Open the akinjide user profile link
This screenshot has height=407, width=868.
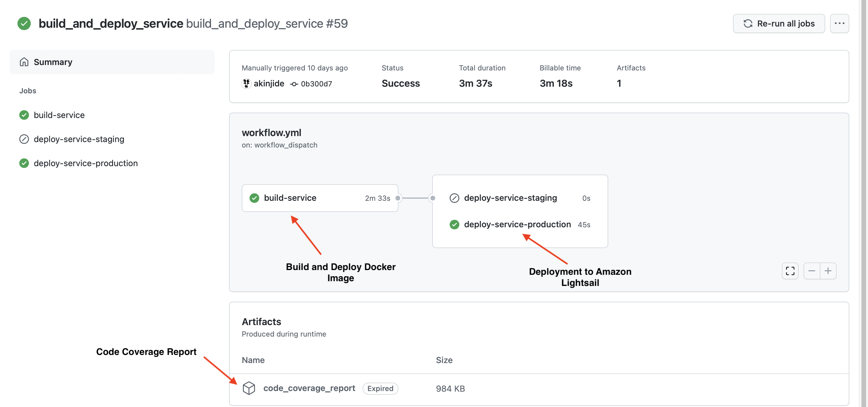[x=269, y=83]
